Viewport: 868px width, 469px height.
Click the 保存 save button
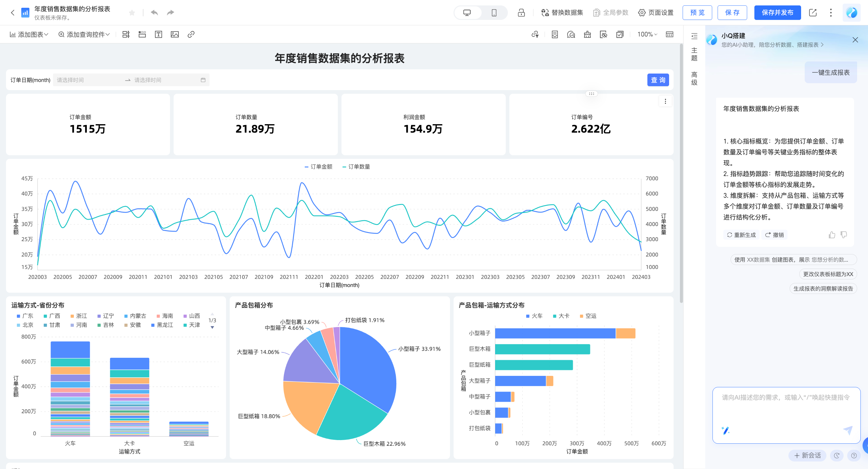tap(732, 13)
